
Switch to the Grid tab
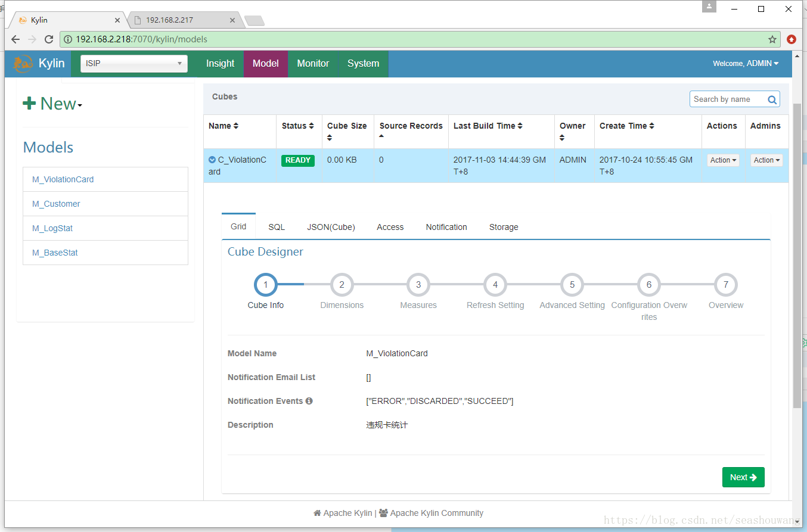(238, 226)
